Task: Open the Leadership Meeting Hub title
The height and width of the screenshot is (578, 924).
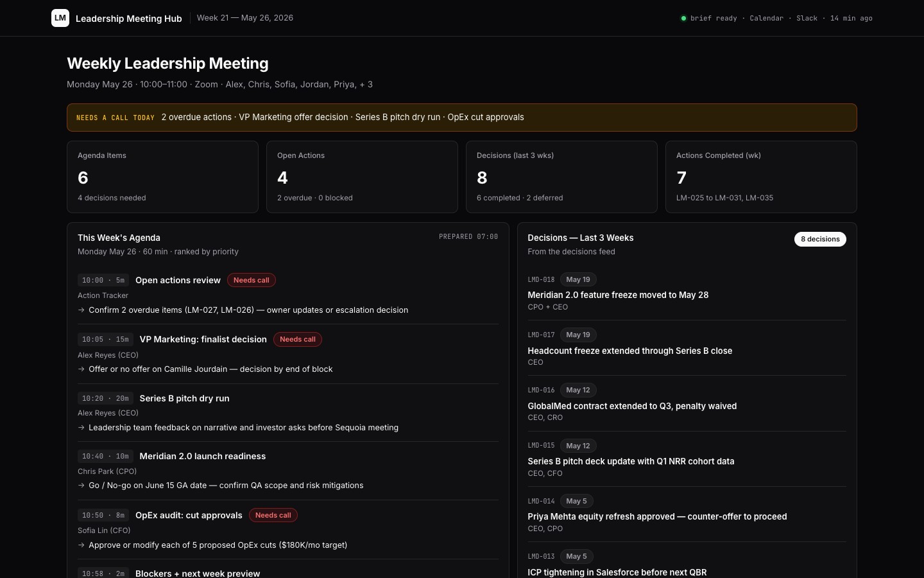Action: 129,19
